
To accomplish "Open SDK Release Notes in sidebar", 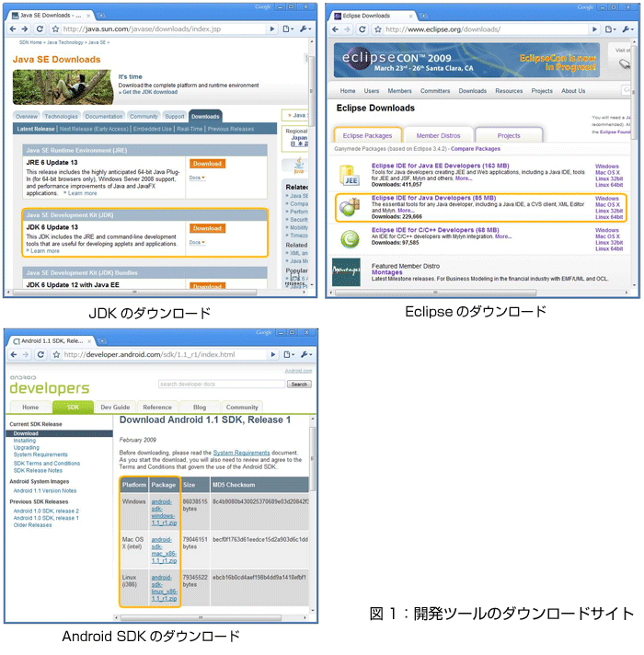I will [x=38, y=470].
